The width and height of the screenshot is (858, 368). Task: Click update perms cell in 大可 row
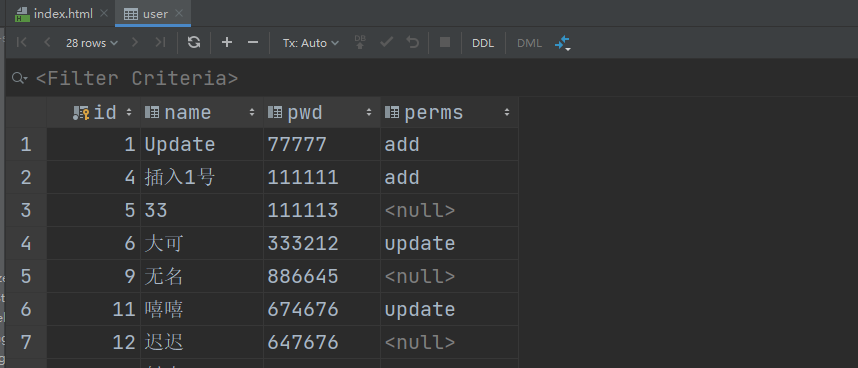tap(449, 243)
